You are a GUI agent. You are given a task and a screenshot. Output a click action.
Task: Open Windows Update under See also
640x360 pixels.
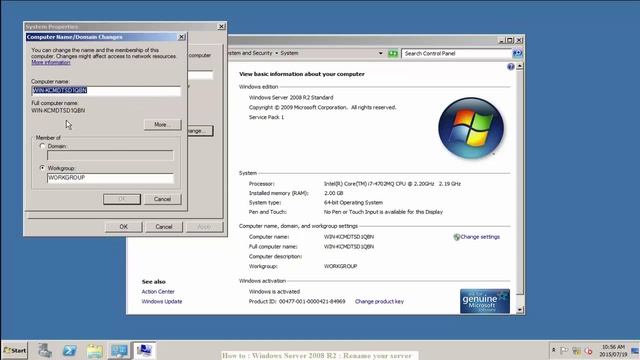pyautogui.click(x=162, y=302)
